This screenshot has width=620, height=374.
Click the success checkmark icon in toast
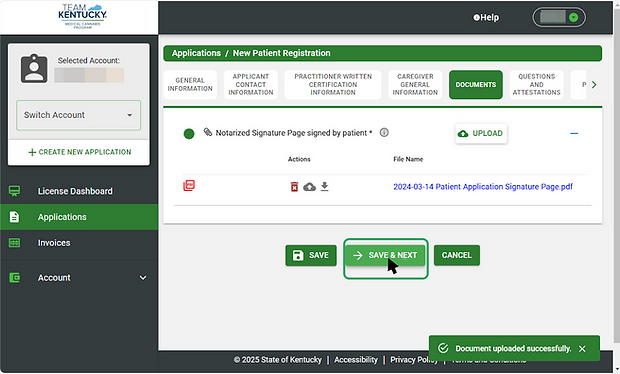pos(443,348)
